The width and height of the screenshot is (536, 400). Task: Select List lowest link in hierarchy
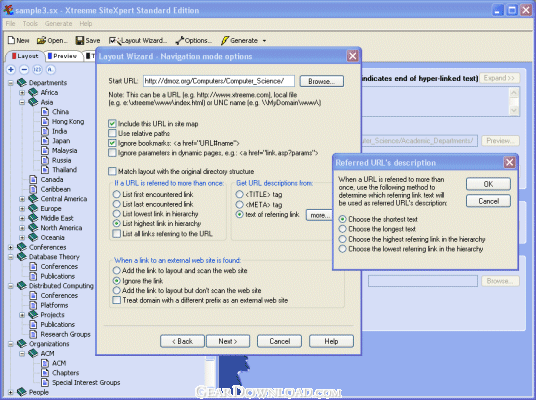coord(117,214)
